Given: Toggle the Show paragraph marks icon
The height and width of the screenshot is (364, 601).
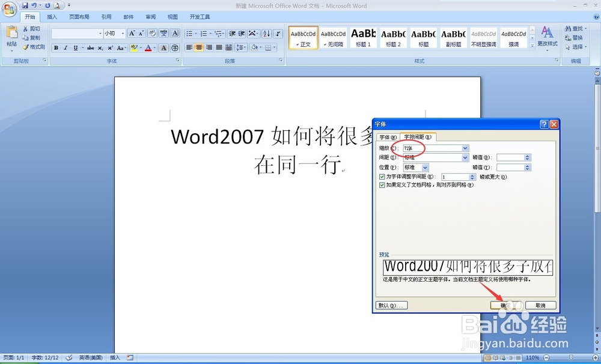Looking at the screenshot, I should 278,34.
